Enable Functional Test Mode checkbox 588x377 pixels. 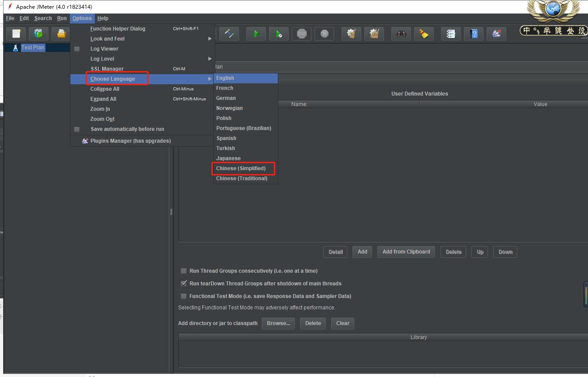click(x=184, y=296)
